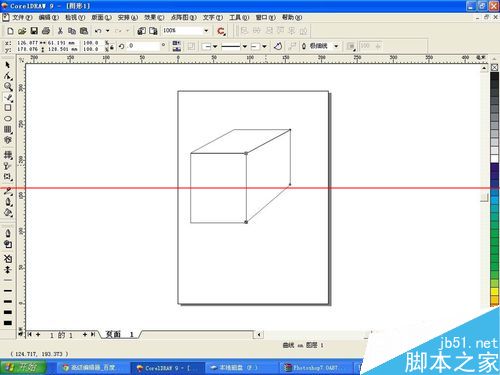The height and width of the screenshot is (375, 500).
Task: Click the Copy icon
Action: pos(72,31)
